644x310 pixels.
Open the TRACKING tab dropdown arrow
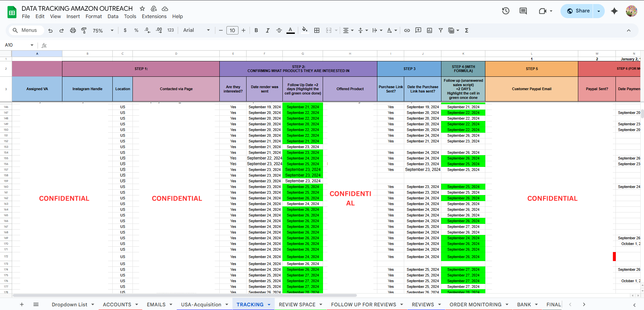tap(269, 305)
